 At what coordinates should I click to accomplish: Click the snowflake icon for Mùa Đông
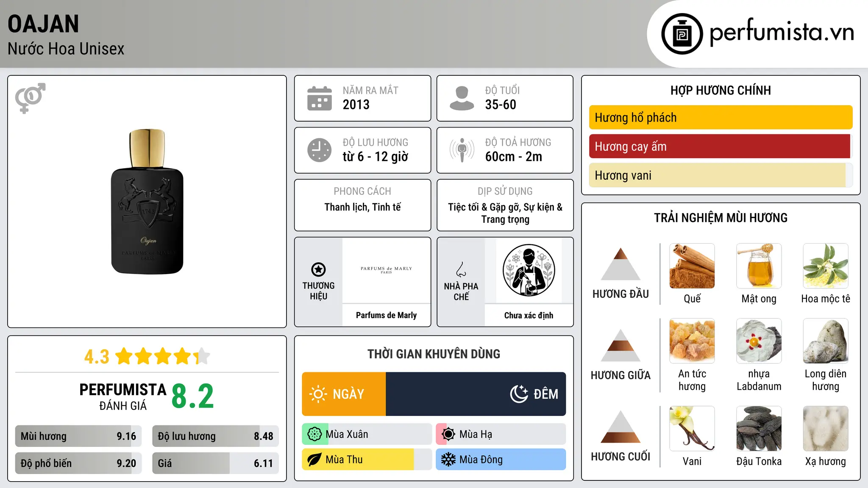click(x=448, y=460)
